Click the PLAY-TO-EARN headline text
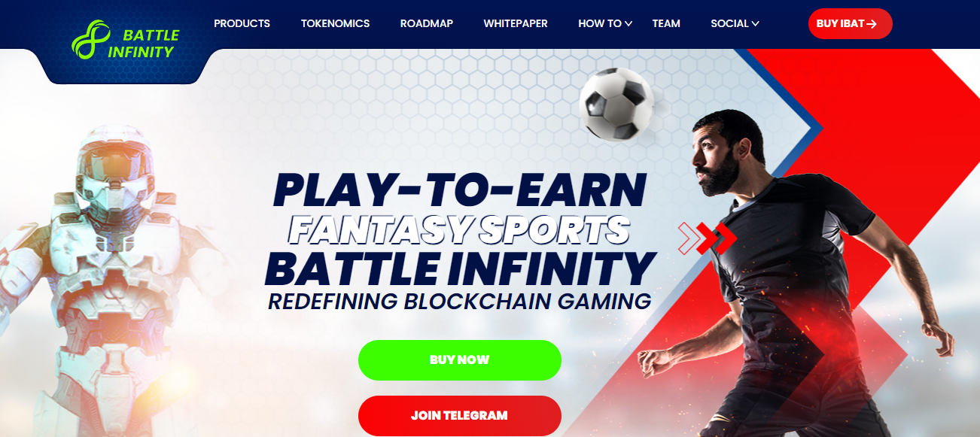 (x=460, y=191)
